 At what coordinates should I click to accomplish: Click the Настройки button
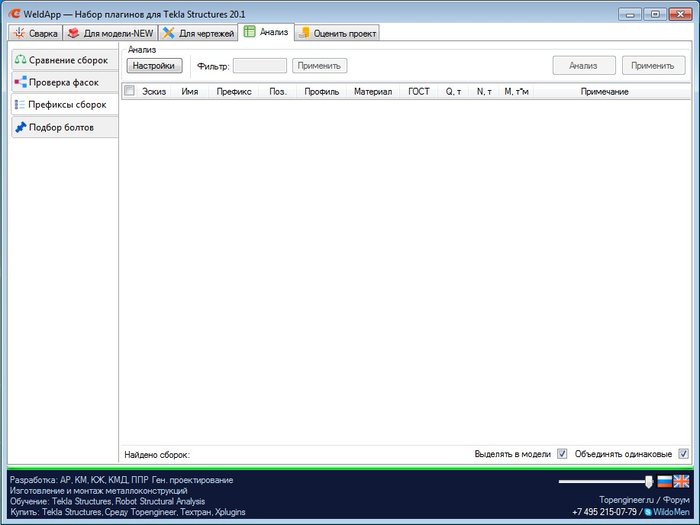154,66
